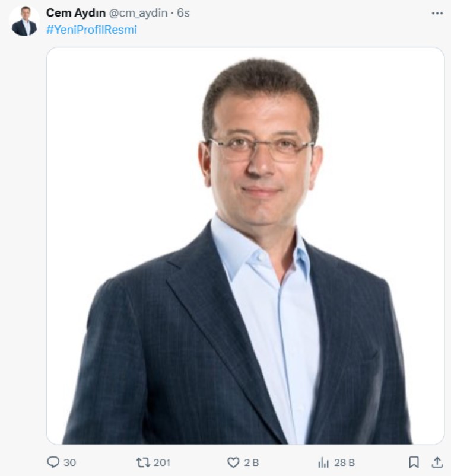The width and height of the screenshot is (451, 476).
Task: Open view analytics bar chart icon
Action: click(323, 462)
